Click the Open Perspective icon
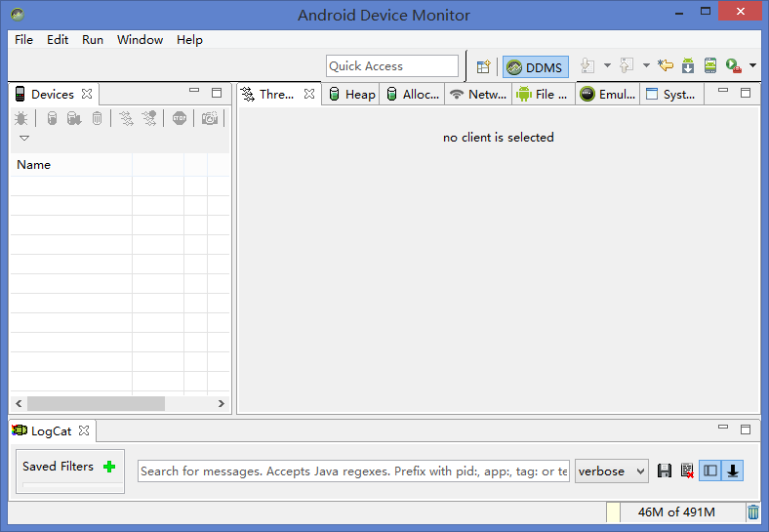 (483, 66)
